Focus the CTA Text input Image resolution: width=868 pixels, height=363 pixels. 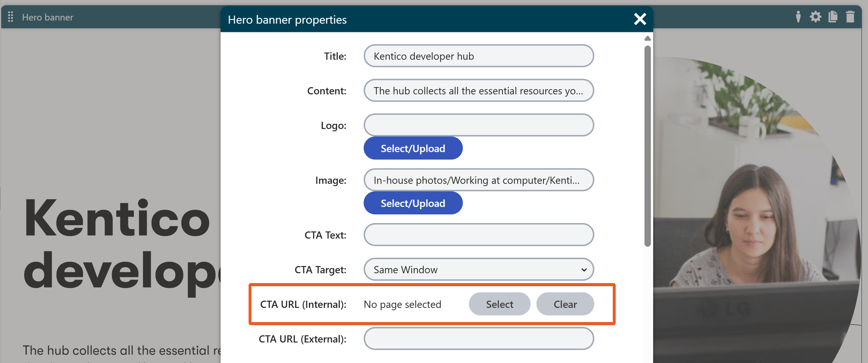point(478,235)
